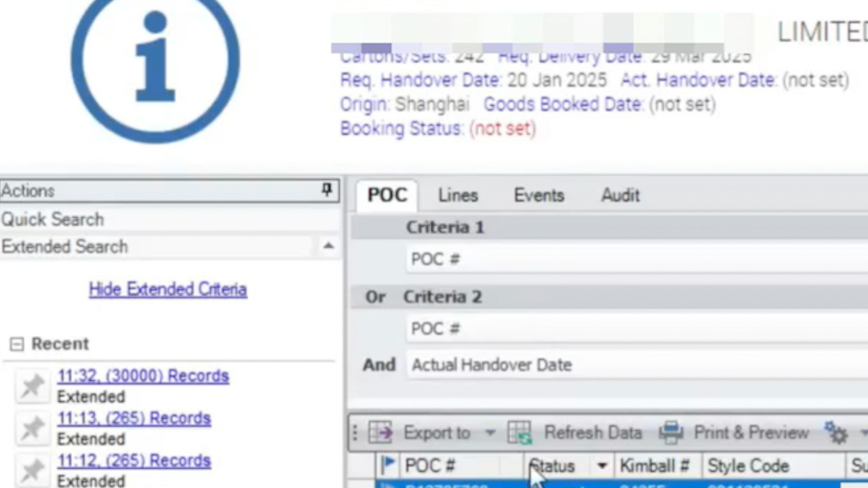Open the Audit tab
The image size is (868, 488).
[620, 195]
